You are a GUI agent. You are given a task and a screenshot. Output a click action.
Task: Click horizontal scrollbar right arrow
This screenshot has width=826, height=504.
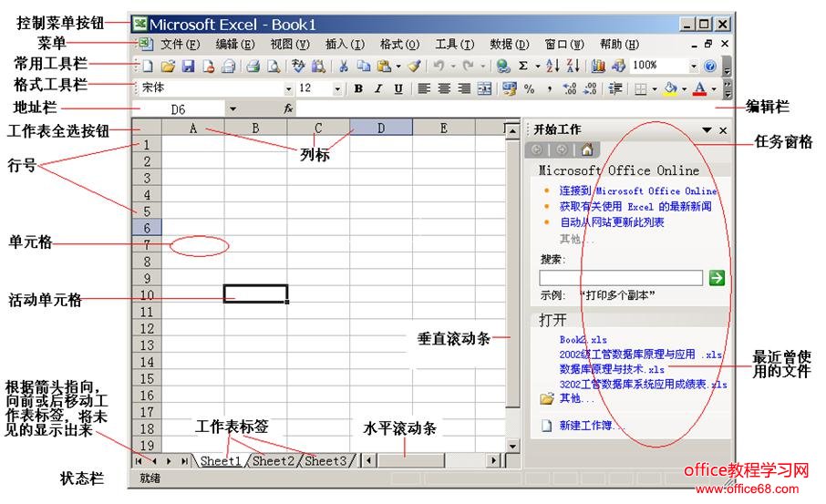coord(493,461)
